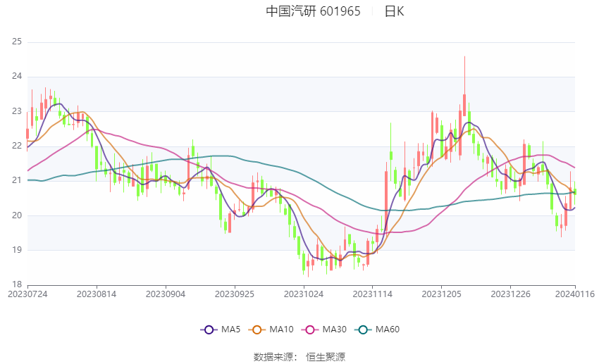Click the y-axis value 21
This screenshot has width=599, height=364.
(x=17, y=180)
